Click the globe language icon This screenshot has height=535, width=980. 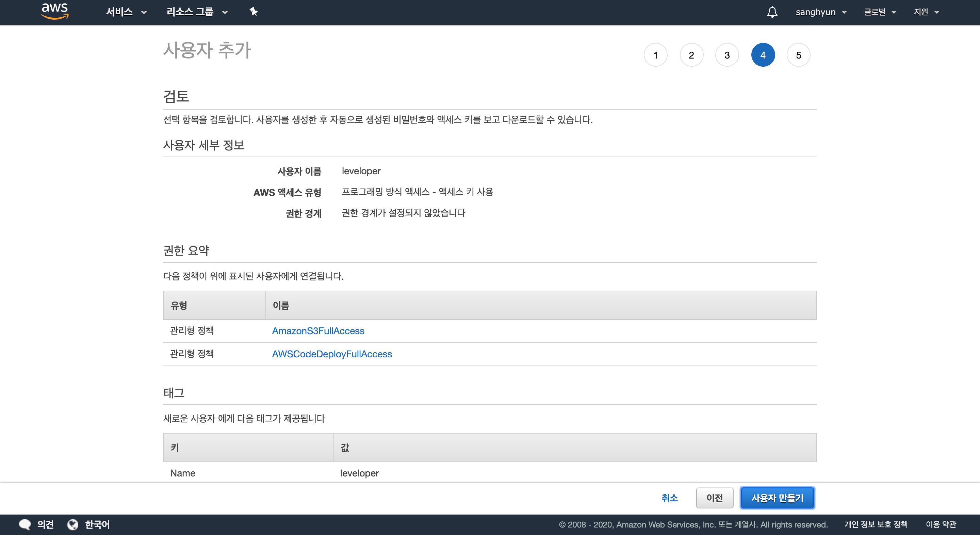click(x=73, y=524)
